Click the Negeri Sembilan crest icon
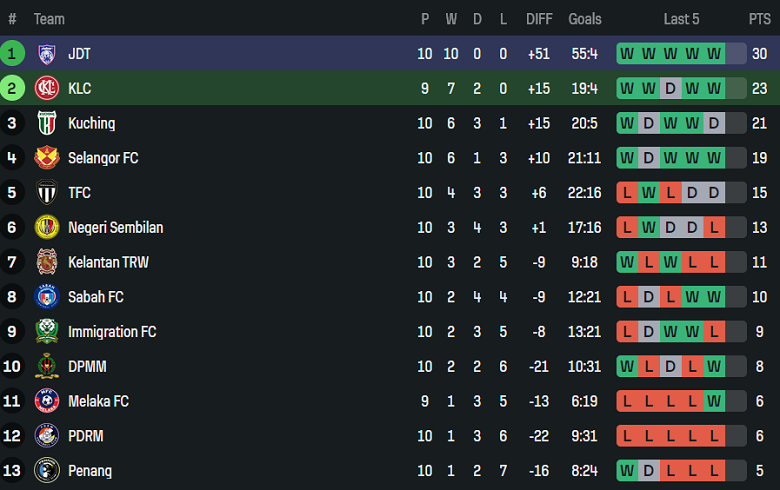Screen dimensions: 780x490 pyautogui.click(x=47, y=228)
